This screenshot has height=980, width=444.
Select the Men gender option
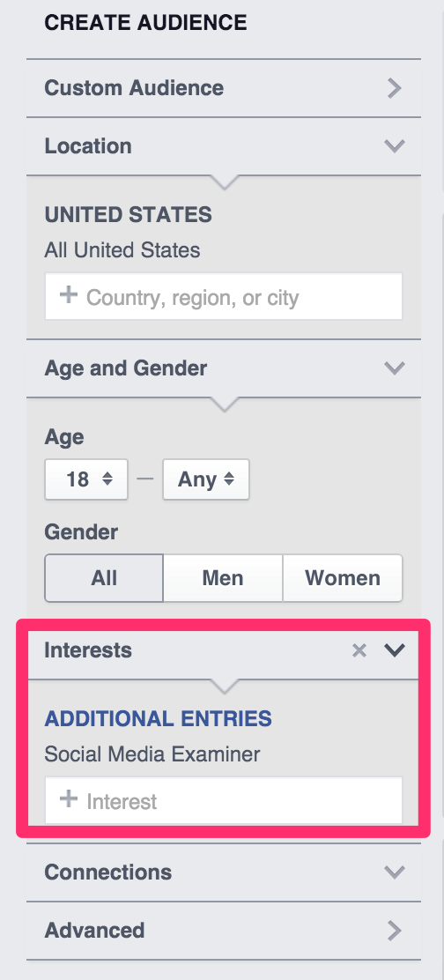tap(223, 577)
